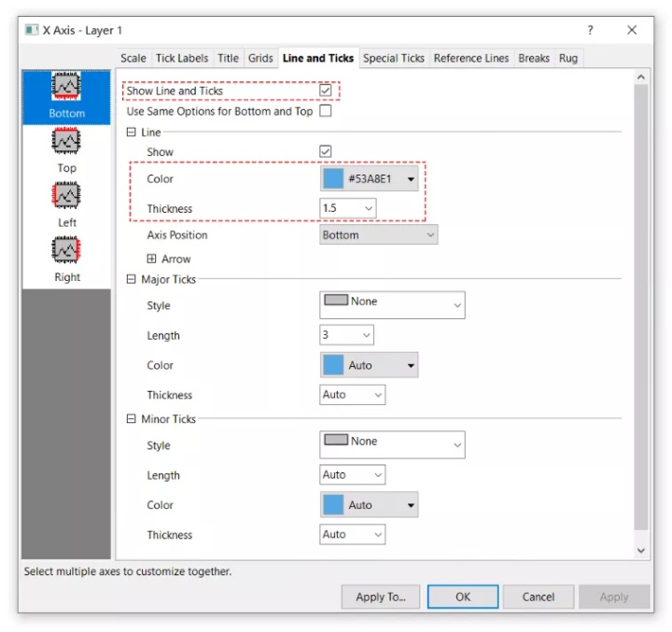This screenshot has height=632, width=672.
Task: Open the Minor Ticks Style dropdown
Action: click(x=392, y=445)
